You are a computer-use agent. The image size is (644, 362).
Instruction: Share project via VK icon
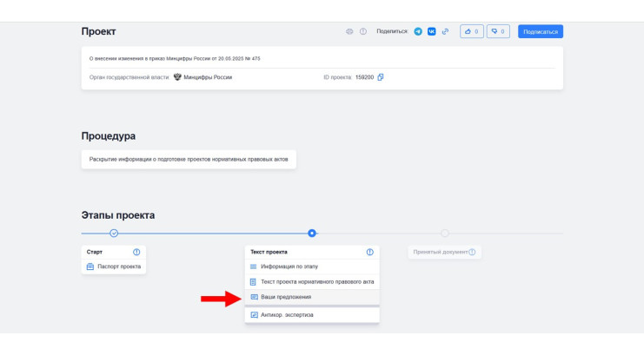(431, 31)
